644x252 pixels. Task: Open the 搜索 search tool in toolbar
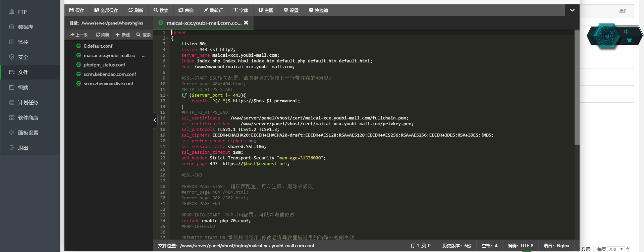(161, 10)
